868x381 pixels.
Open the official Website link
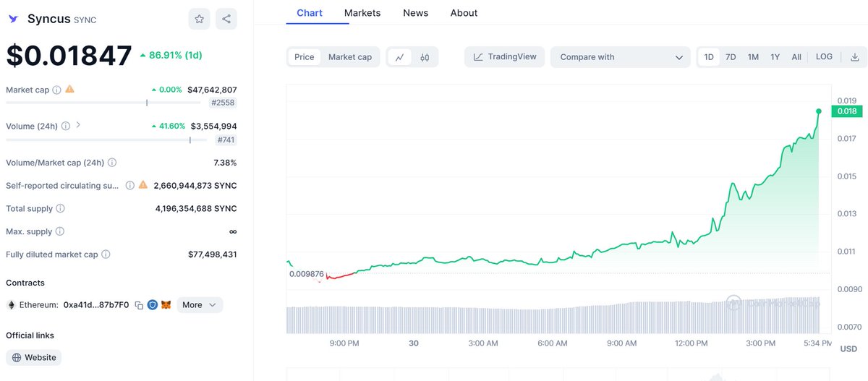tap(34, 357)
